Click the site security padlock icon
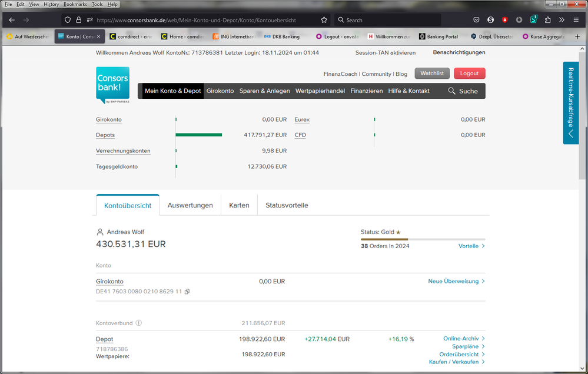 (78, 20)
